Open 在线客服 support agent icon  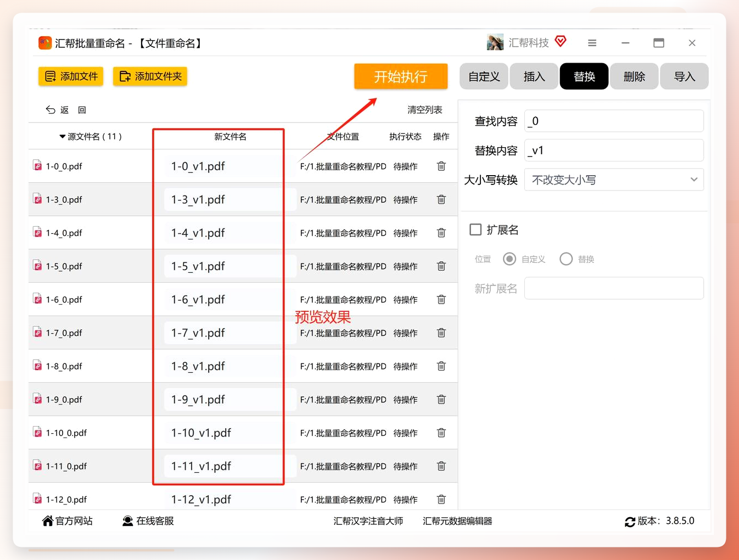pos(127,521)
